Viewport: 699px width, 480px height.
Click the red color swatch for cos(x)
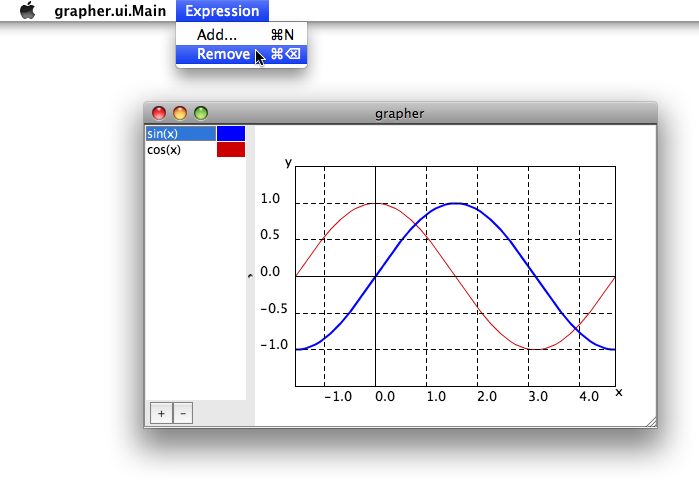point(231,150)
